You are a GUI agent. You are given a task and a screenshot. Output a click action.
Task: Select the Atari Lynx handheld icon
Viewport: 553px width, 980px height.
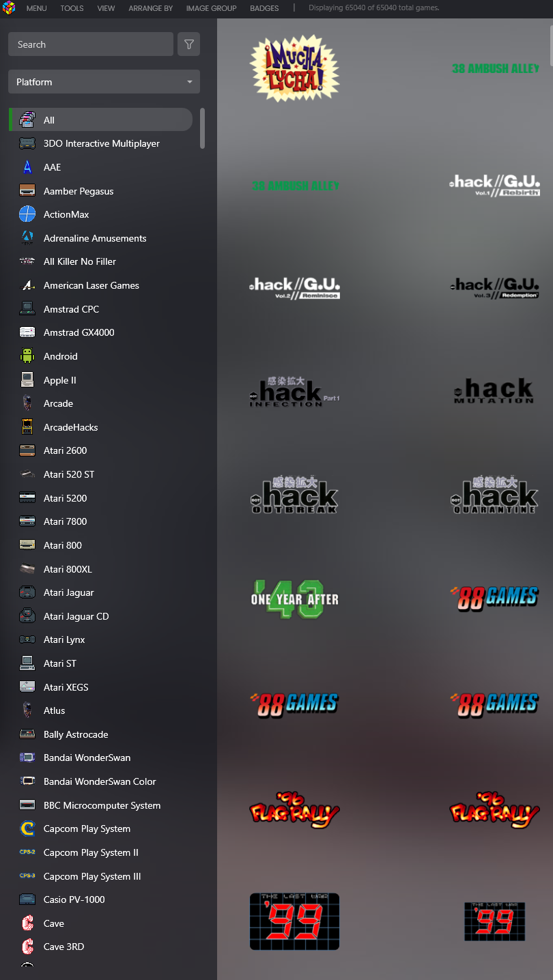(x=27, y=639)
